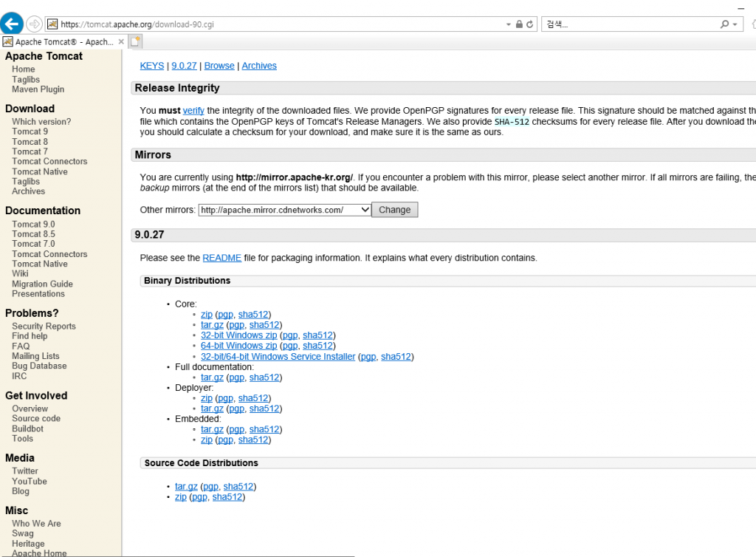756x557 pixels.
Task: Open the search provider dropdown arrow
Action: coord(735,24)
